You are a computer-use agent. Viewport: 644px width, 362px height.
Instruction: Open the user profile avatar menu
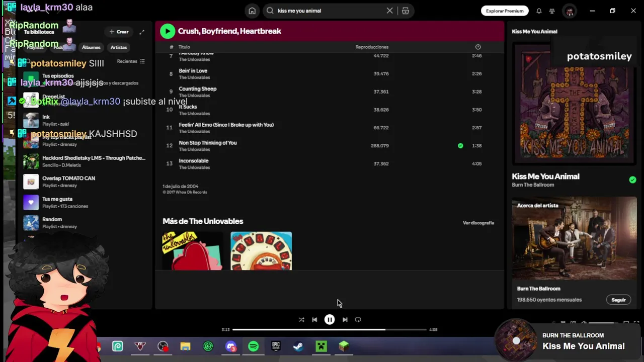tap(570, 11)
